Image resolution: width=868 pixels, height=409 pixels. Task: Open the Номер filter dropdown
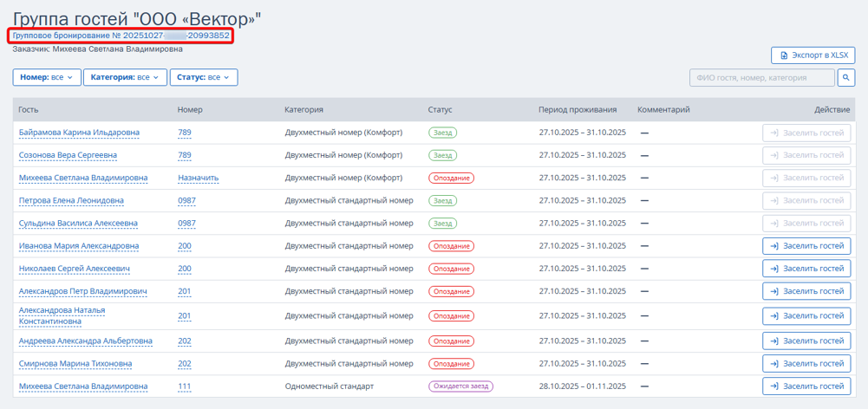[x=47, y=78]
